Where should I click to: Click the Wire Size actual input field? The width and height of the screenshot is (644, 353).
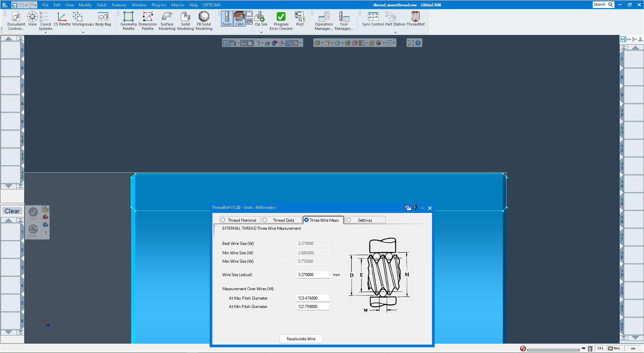[x=312, y=274]
